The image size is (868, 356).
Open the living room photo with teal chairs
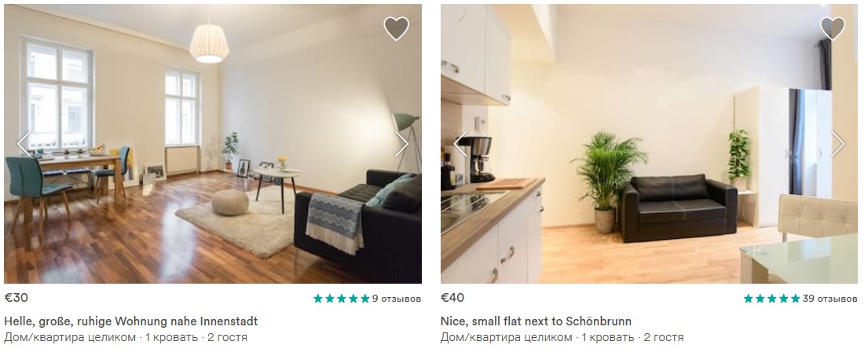[213, 144]
